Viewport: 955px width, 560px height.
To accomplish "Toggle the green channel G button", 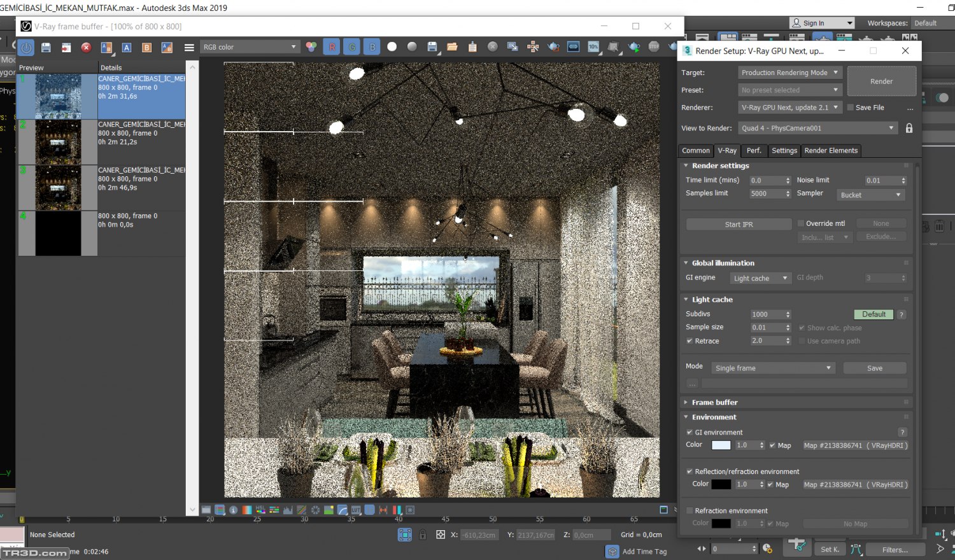I will 352,46.
